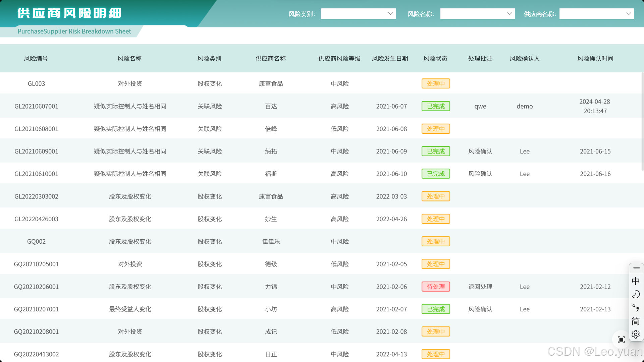Click the 风险编号 column header

tap(36, 58)
